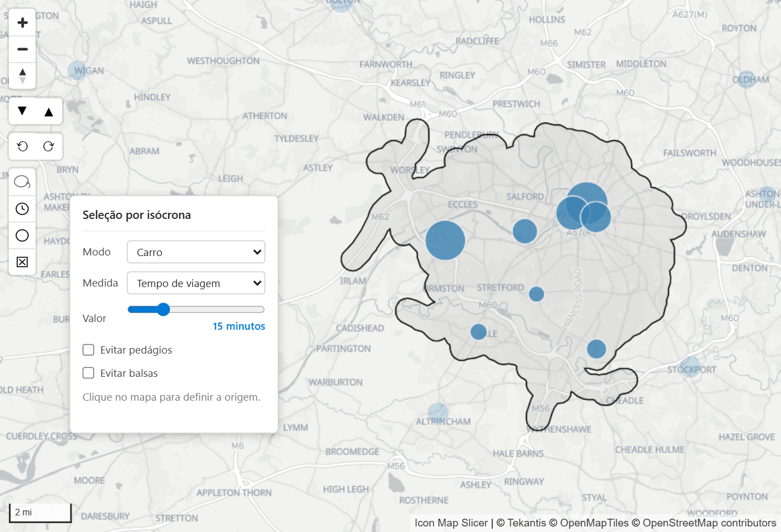Click the Icon Map Slicer attribution text
The height and width of the screenshot is (532, 781).
(x=451, y=523)
